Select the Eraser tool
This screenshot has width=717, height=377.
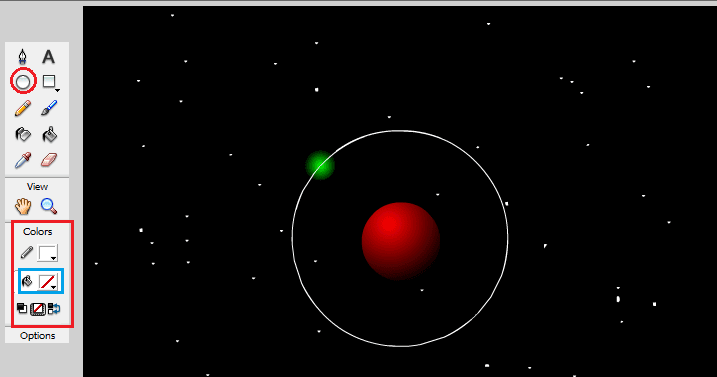(x=49, y=160)
